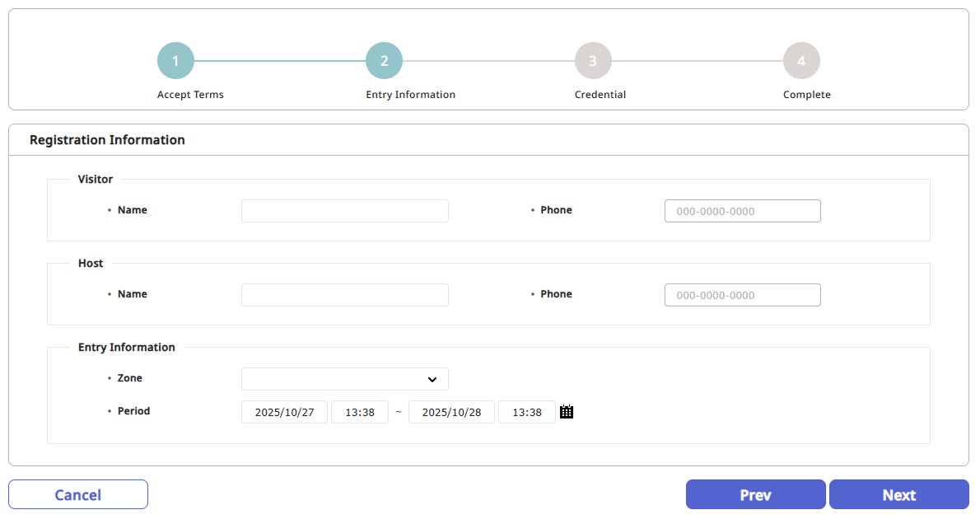The image size is (980, 519).
Task: Focus the Host Name field
Action: tap(344, 295)
